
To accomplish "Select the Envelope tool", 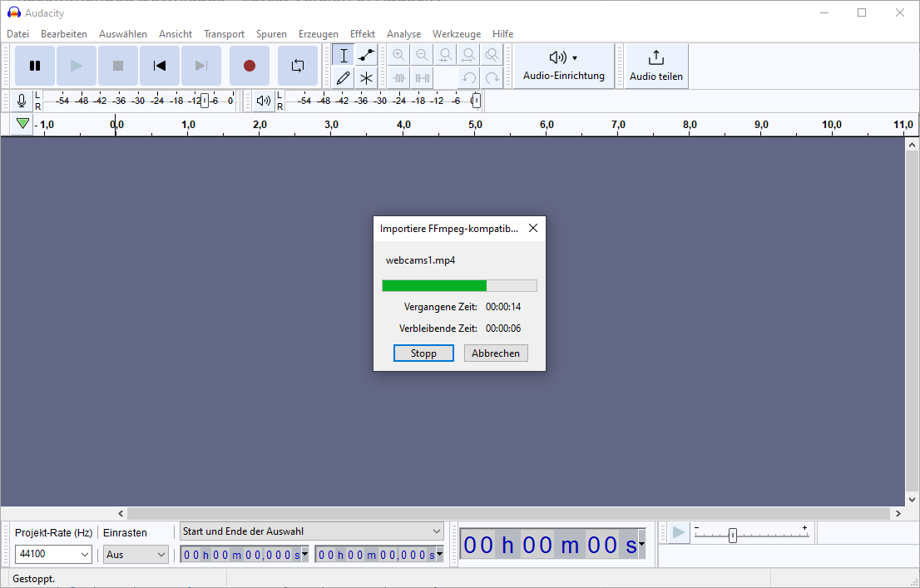I will [366, 55].
